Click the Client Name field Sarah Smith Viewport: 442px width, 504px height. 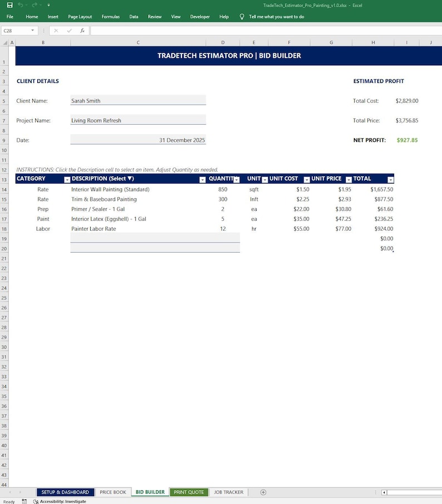pos(138,100)
